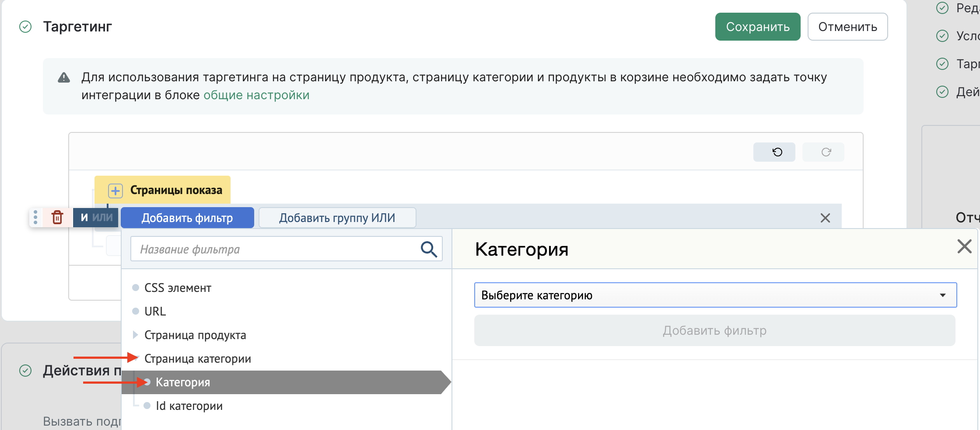Click the drag handle dots icon
Viewport: 980px width, 430px height.
click(x=35, y=217)
